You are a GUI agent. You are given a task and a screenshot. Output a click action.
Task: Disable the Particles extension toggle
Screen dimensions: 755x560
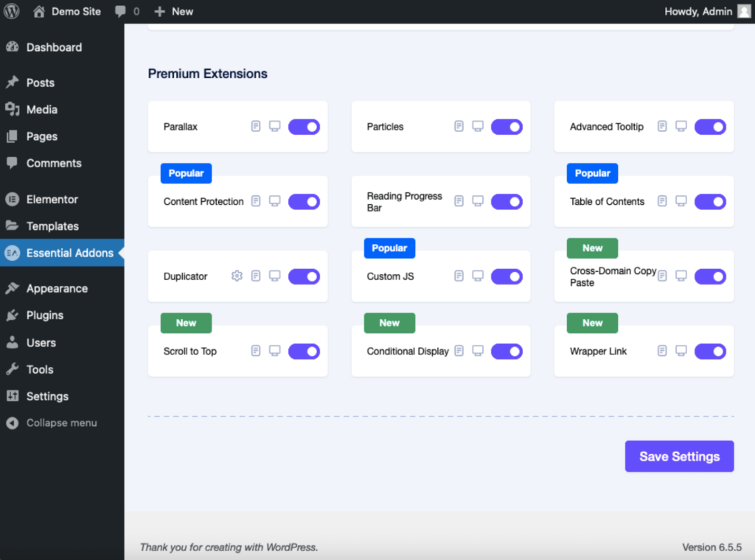[507, 127]
